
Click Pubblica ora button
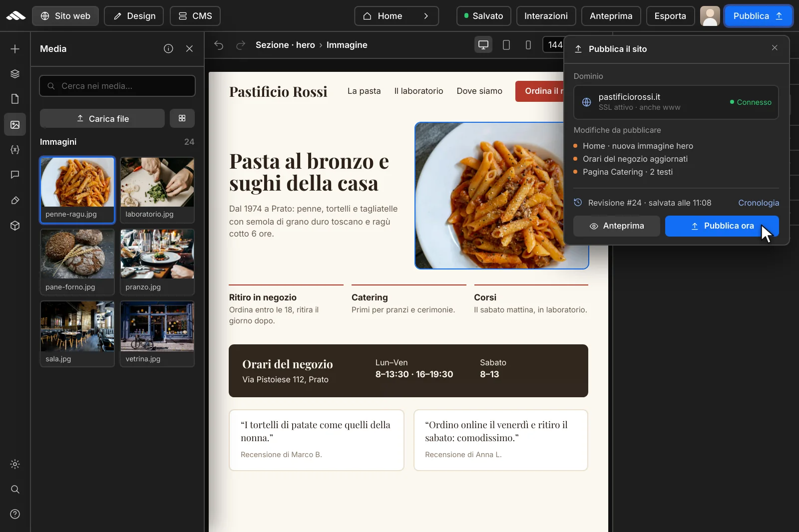tap(722, 226)
